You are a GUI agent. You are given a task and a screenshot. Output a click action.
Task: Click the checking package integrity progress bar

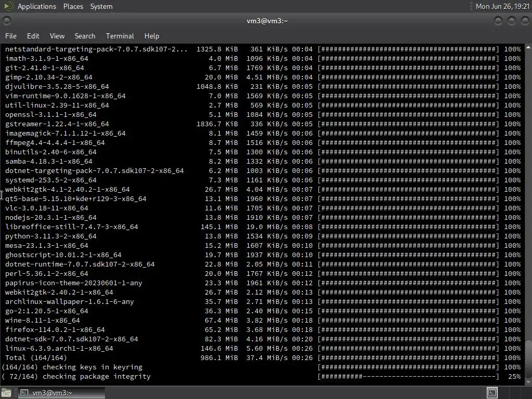pyautogui.click(x=408, y=377)
